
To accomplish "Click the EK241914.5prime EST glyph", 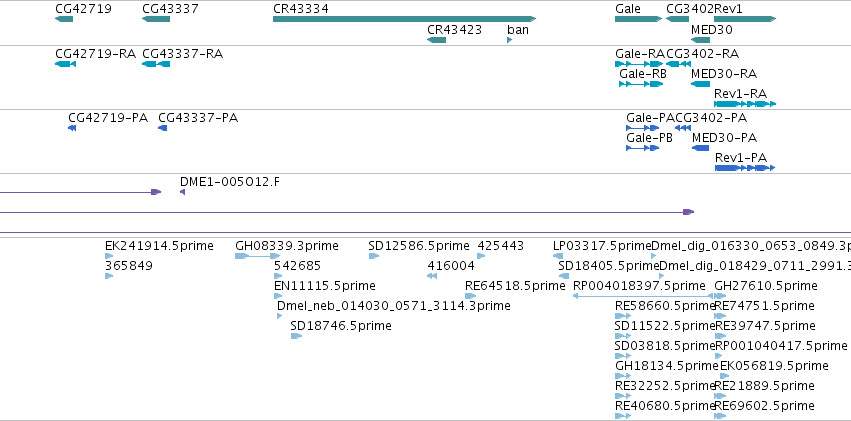I will pos(109,256).
